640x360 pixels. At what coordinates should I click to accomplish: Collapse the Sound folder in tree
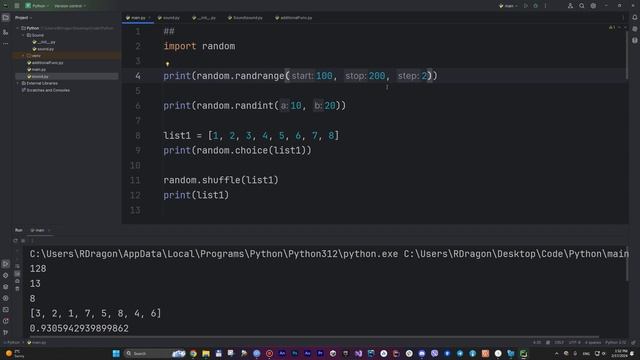(x=23, y=35)
